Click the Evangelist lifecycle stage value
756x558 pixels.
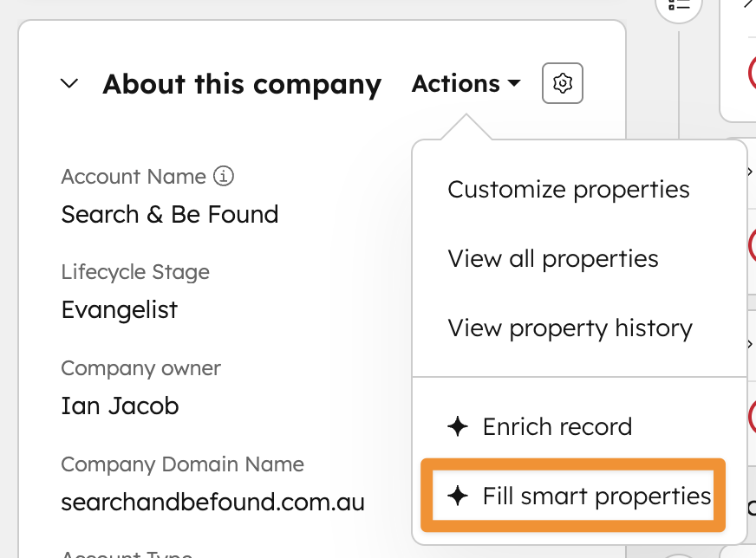119,308
